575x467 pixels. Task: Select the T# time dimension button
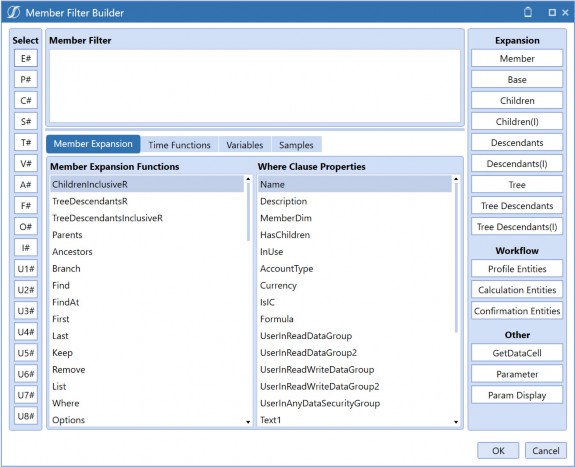point(26,142)
